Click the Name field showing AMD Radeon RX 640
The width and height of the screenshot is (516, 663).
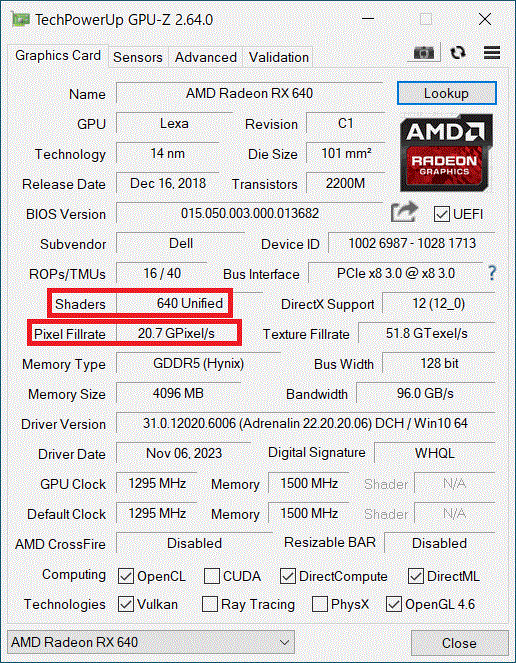coord(250,93)
